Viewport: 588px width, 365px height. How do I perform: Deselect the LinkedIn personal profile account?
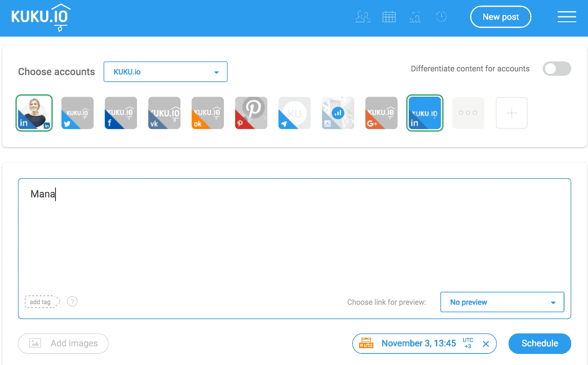[x=34, y=113]
